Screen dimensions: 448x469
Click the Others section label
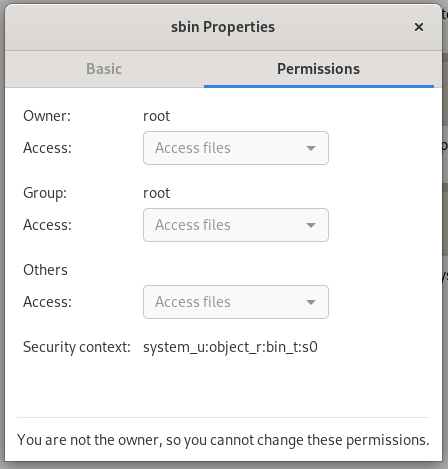tap(45, 270)
